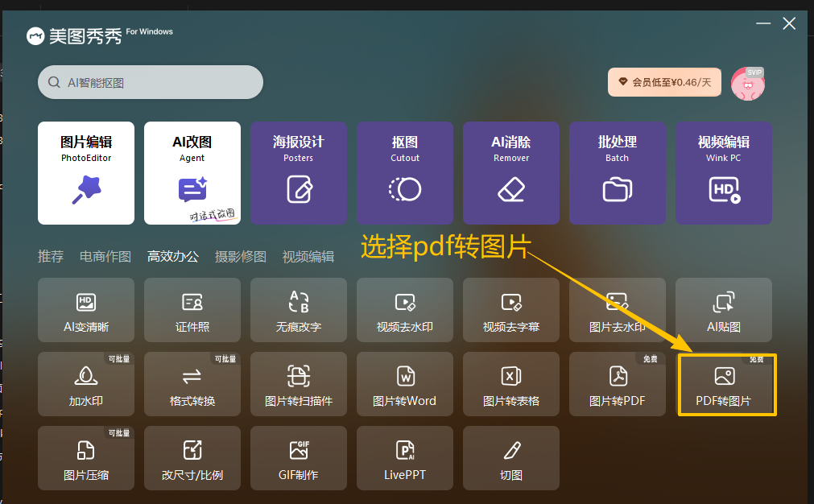Image resolution: width=814 pixels, height=504 pixels.
Task: Click the 会员低至¥0.46/天 button
Action: point(664,82)
